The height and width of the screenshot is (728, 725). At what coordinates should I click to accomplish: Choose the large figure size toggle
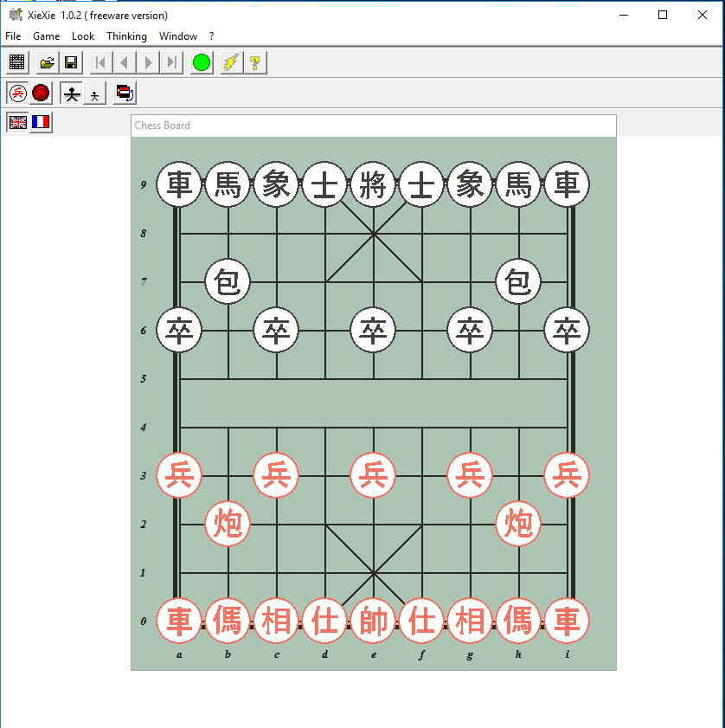click(72, 93)
